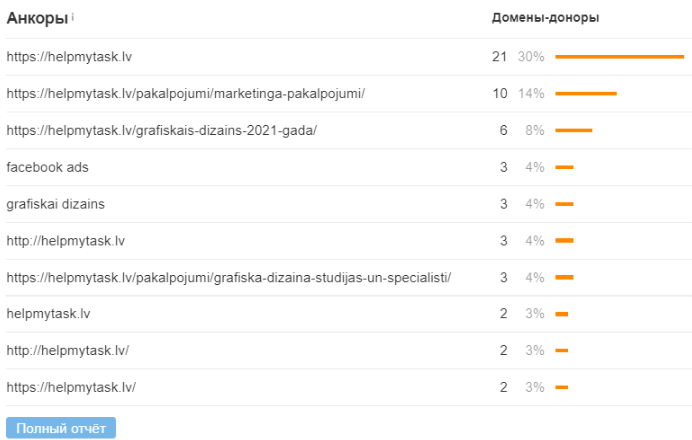Click the https://helpmytask.lv anchor with 21 domains
Image resolution: width=692 pixels, height=440 pixels.
point(69,57)
